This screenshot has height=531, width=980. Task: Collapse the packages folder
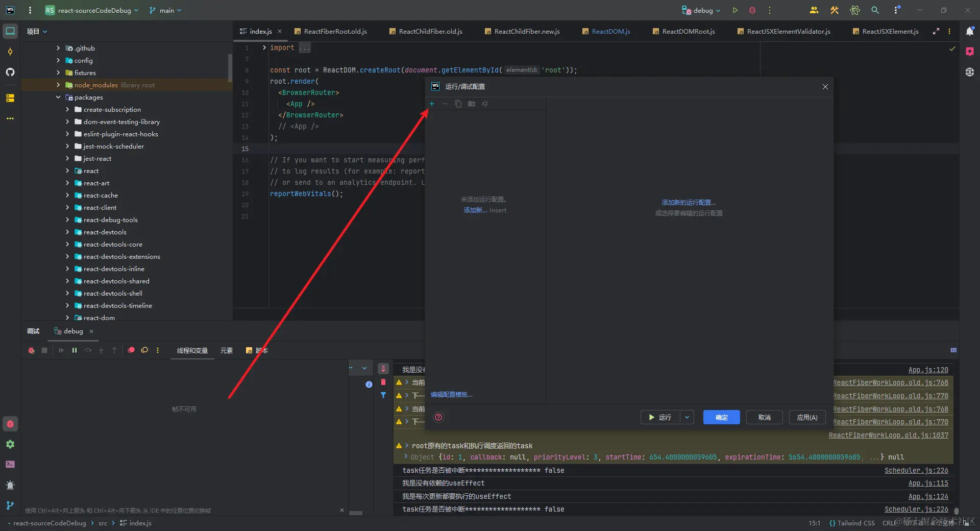pos(58,97)
